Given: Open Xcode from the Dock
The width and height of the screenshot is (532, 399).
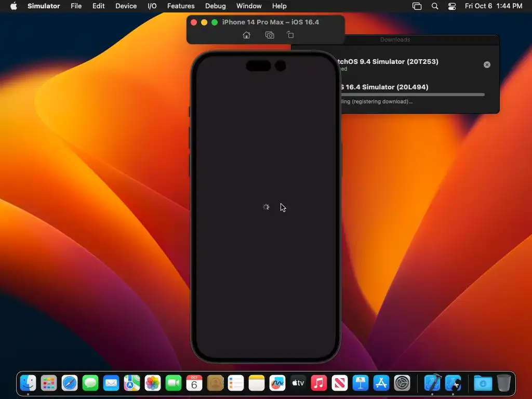Looking at the screenshot, I should pos(432,383).
